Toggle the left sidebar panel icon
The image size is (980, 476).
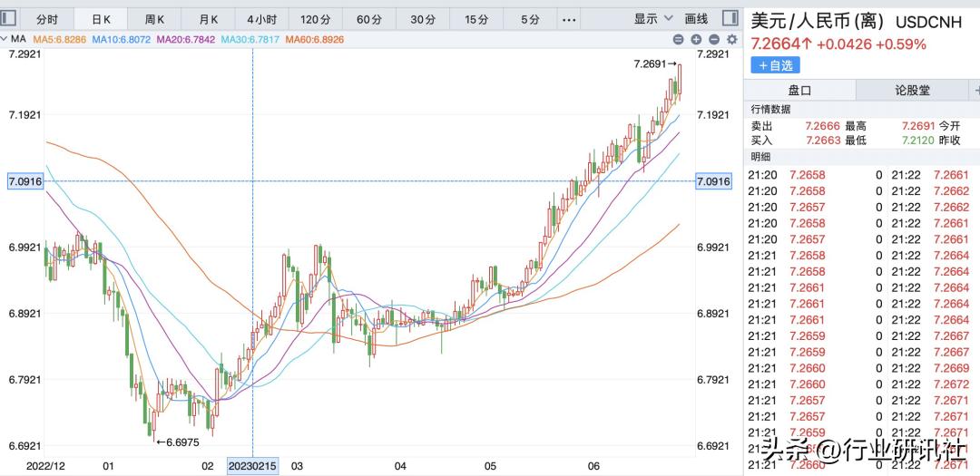8,18
